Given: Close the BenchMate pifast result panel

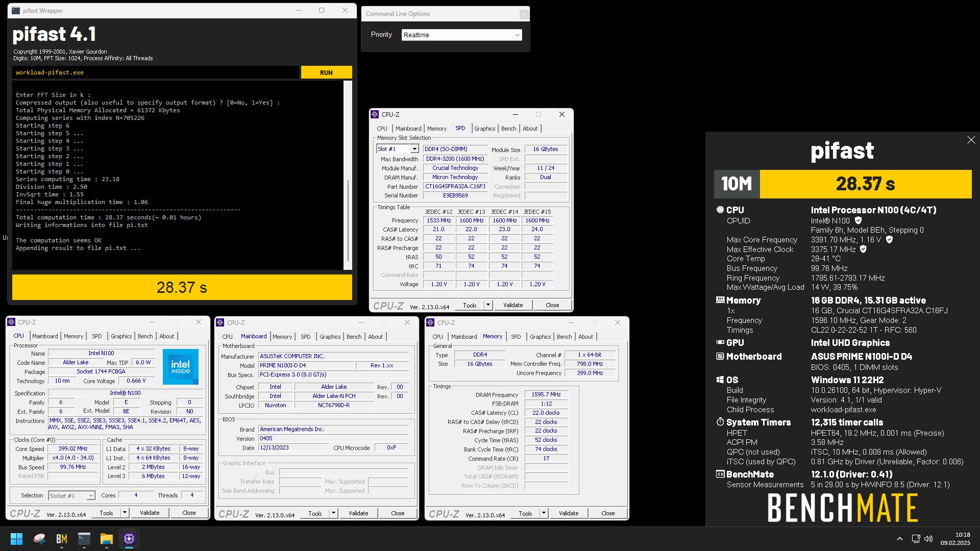Looking at the screenshot, I should (971, 140).
